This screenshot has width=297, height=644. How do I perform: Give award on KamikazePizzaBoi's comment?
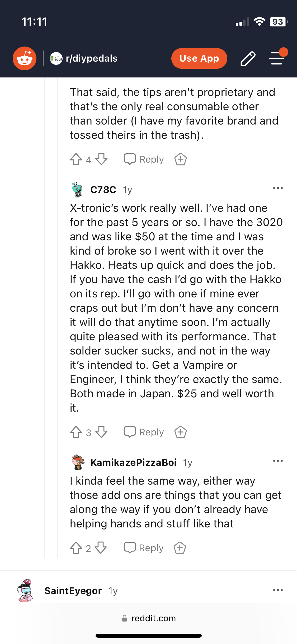click(180, 548)
